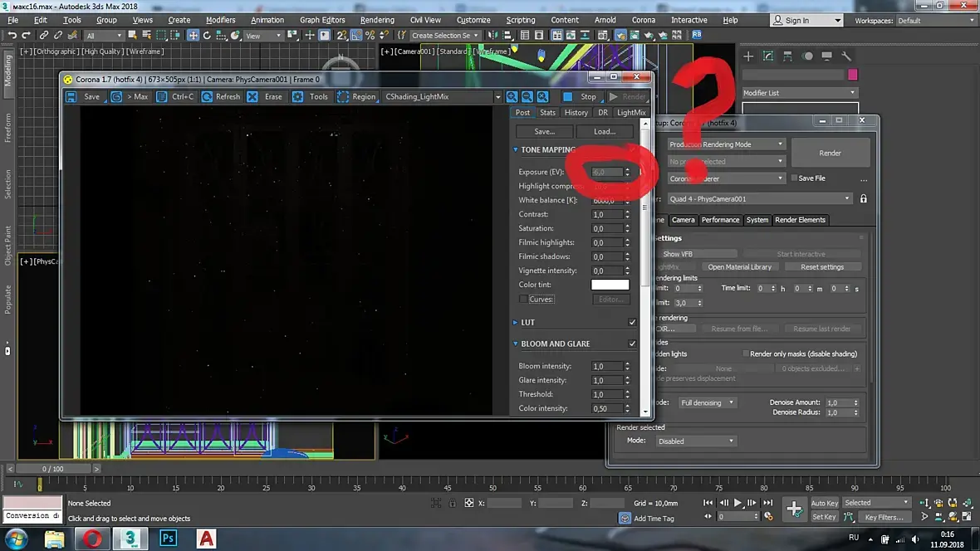Open the Create tab plus icon in command panel
The image size is (980, 551).
[748, 56]
